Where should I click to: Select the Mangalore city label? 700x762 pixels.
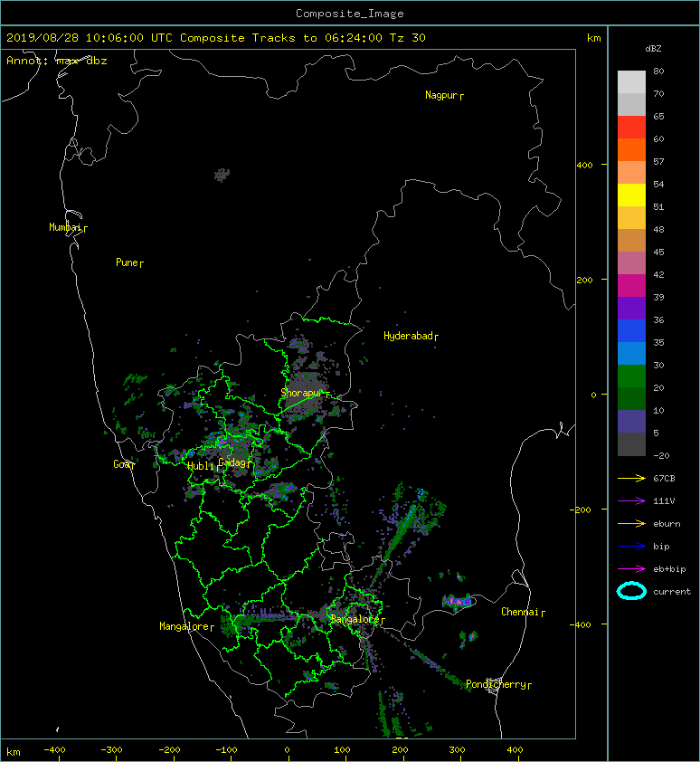186,626
